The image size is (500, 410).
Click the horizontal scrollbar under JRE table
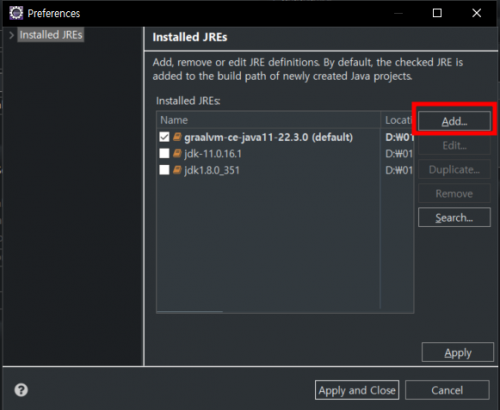(190, 312)
